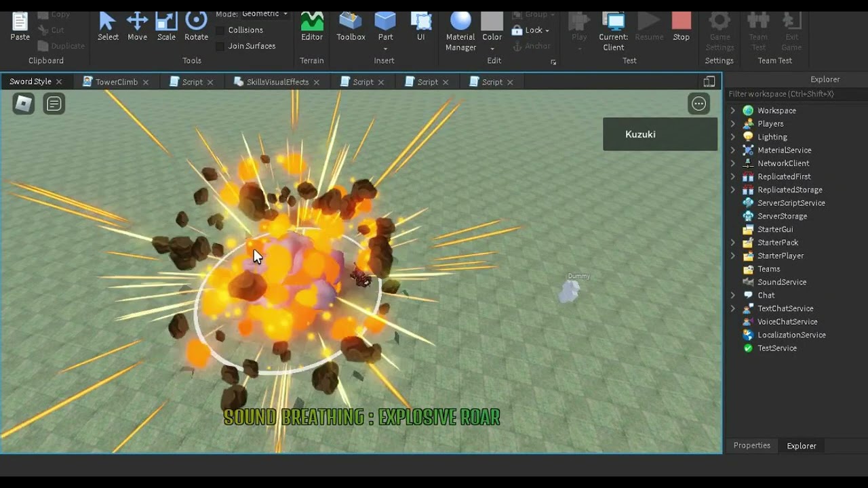
Task: Open the SkillsVisualEffects tab
Action: click(277, 81)
